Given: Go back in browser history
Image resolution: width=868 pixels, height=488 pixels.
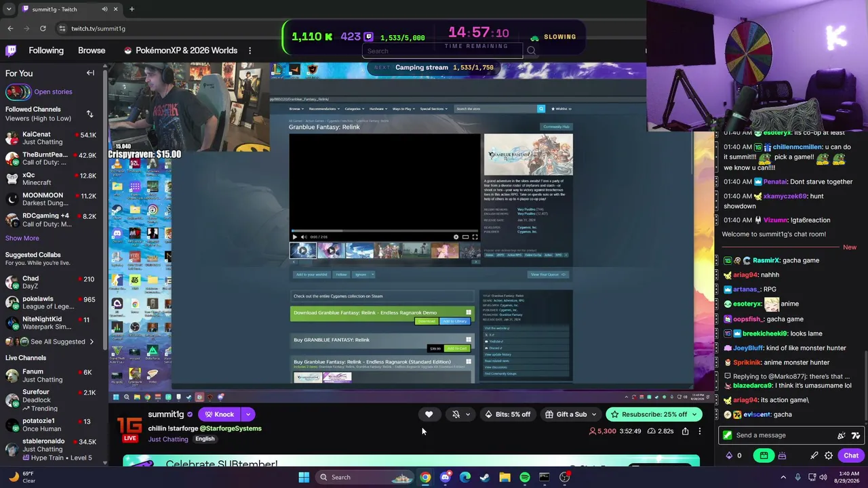Looking at the screenshot, I should pos(10,28).
